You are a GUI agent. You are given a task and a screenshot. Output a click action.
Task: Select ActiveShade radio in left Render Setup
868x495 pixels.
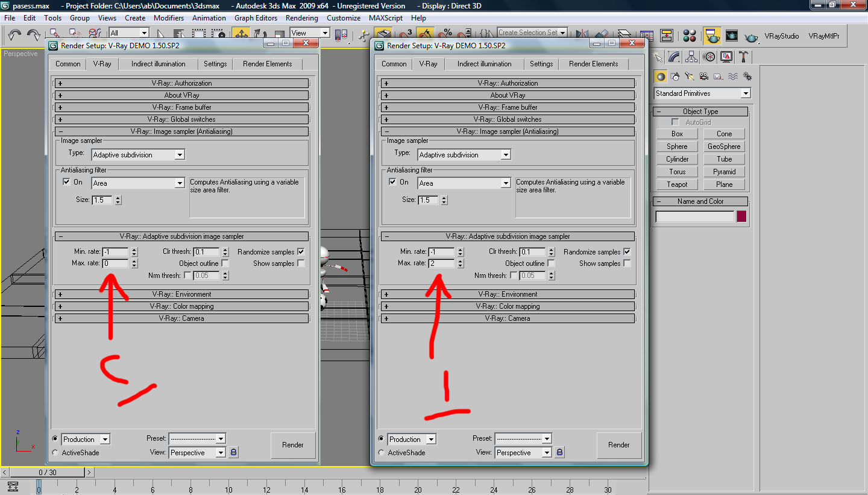pyautogui.click(x=55, y=452)
